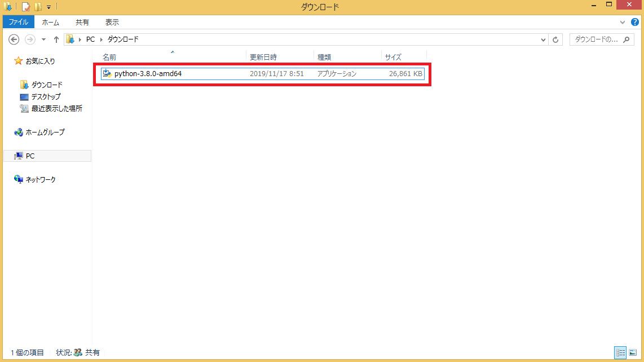Click the お気に入り star icon
The height and width of the screenshot is (362, 644).
[18, 61]
